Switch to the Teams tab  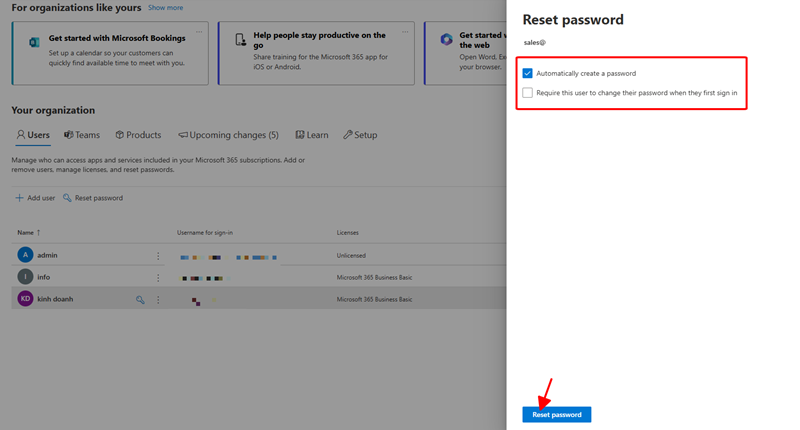click(x=82, y=135)
